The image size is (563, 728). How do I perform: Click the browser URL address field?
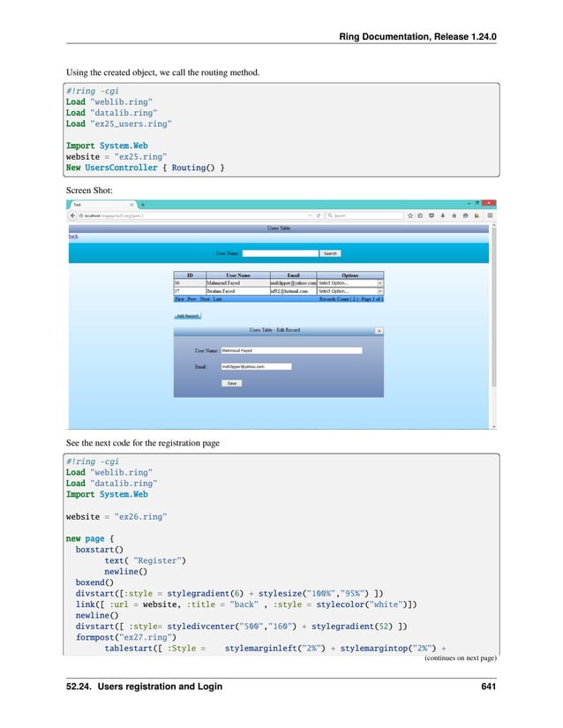click(195, 215)
